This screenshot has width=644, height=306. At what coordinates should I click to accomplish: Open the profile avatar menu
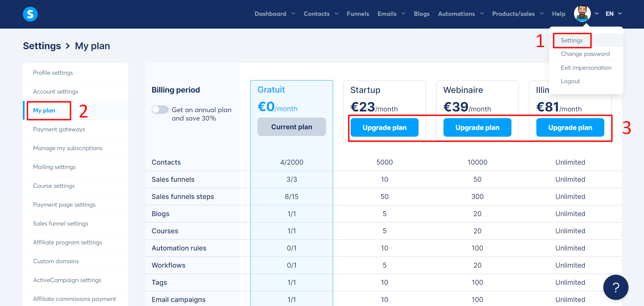(582, 13)
